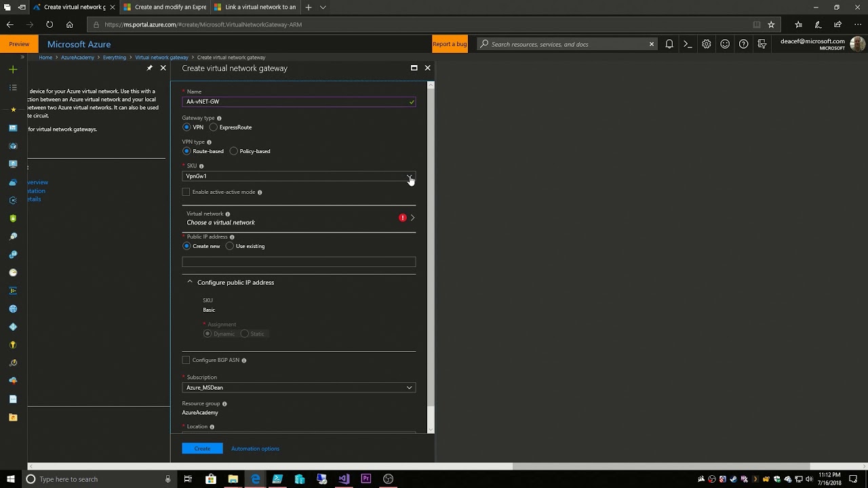Clear the portal search box with X
Screen dimensions: 868x488
click(652, 44)
